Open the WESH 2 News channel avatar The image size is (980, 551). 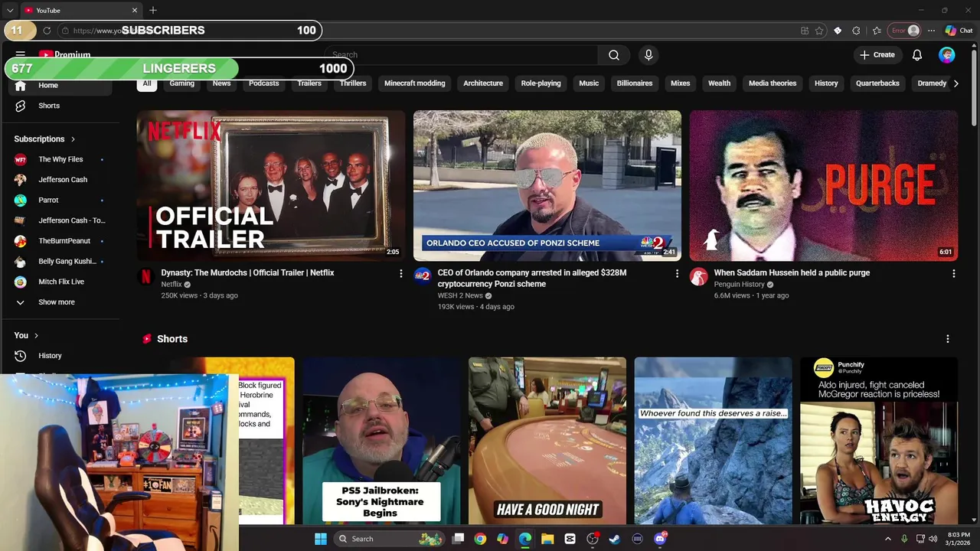coord(422,277)
